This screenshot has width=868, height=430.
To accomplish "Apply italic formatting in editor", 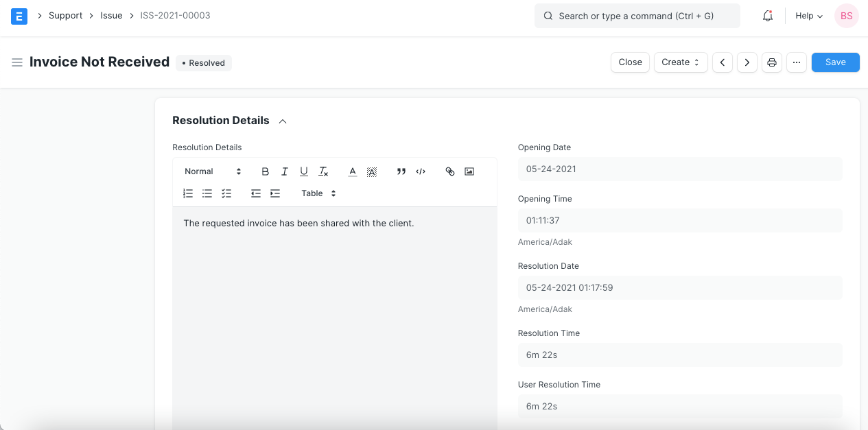I will (285, 171).
